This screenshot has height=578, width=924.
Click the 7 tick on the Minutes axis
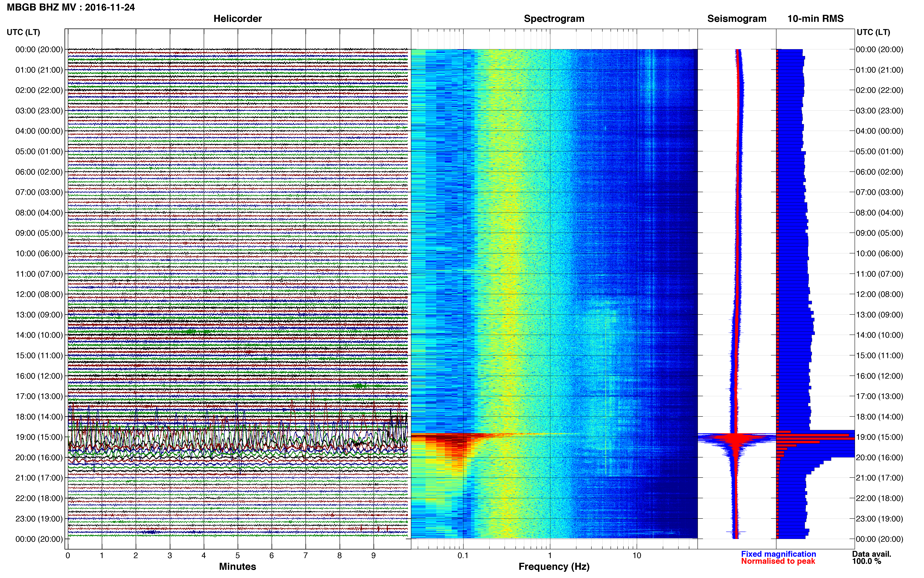click(306, 555)
